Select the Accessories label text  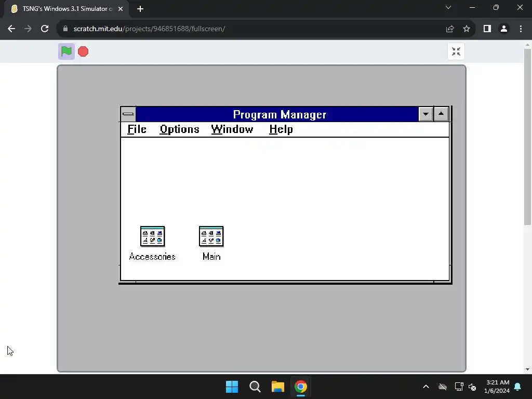(152, 257)
